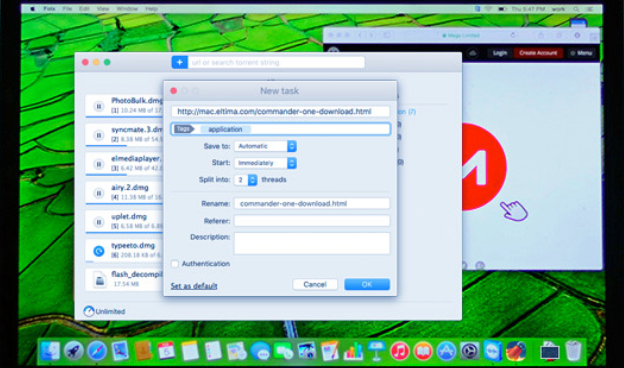The image size is (624, 368).
Task: Open Notes from the Dock
Action: pos(190,351)
